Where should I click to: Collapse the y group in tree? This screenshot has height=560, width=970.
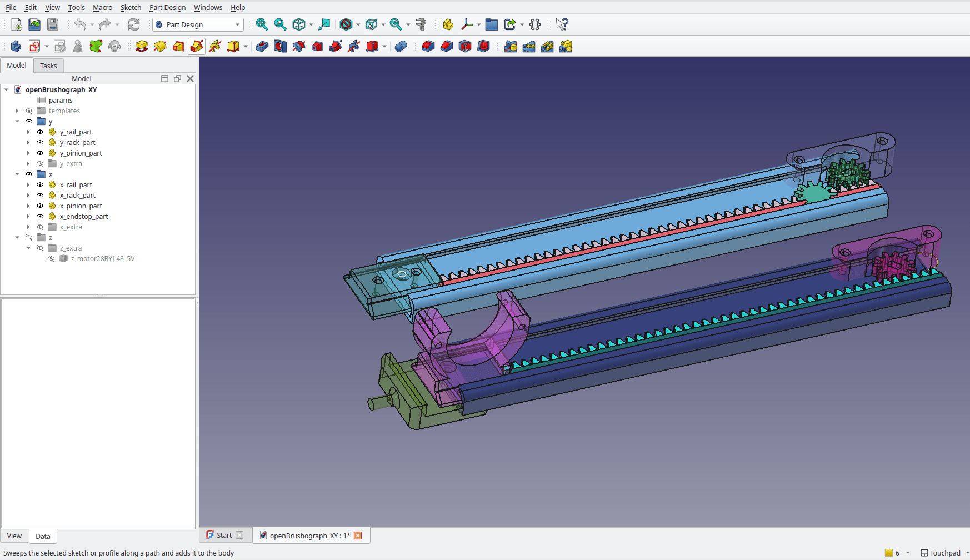[x=17, y=122]
